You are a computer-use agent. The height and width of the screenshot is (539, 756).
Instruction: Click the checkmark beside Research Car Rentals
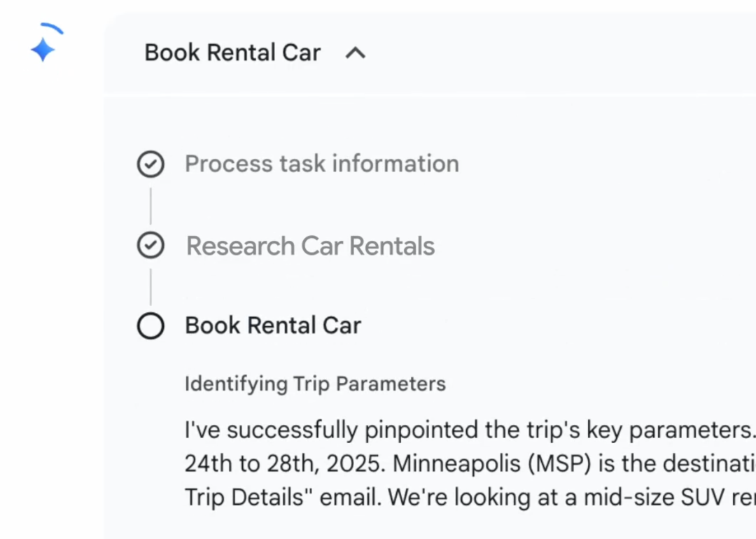click(150, 246)
